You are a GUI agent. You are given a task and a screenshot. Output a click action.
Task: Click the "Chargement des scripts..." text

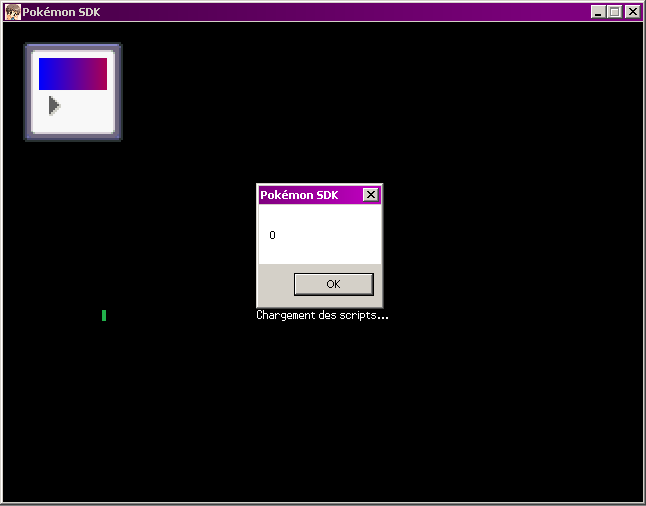click(x=322, y=316)
